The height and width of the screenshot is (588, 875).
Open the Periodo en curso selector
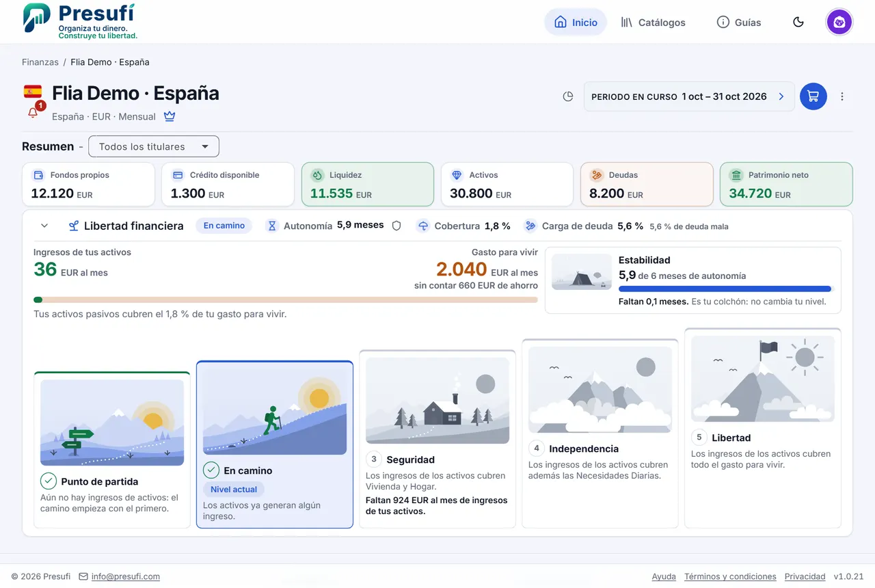pyautogui.click(x=689, y=96)
